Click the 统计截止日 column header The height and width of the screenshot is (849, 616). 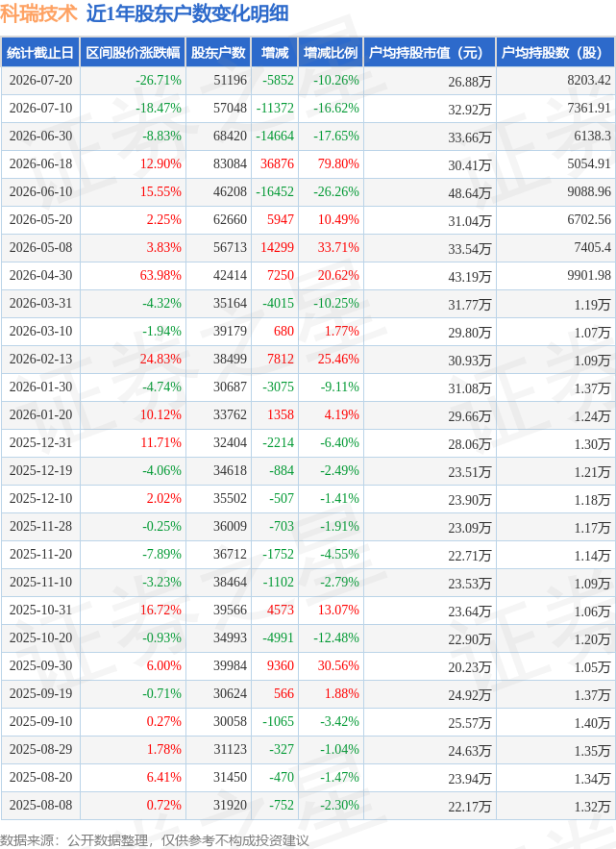pyautogui.click(x=40, y=53)
